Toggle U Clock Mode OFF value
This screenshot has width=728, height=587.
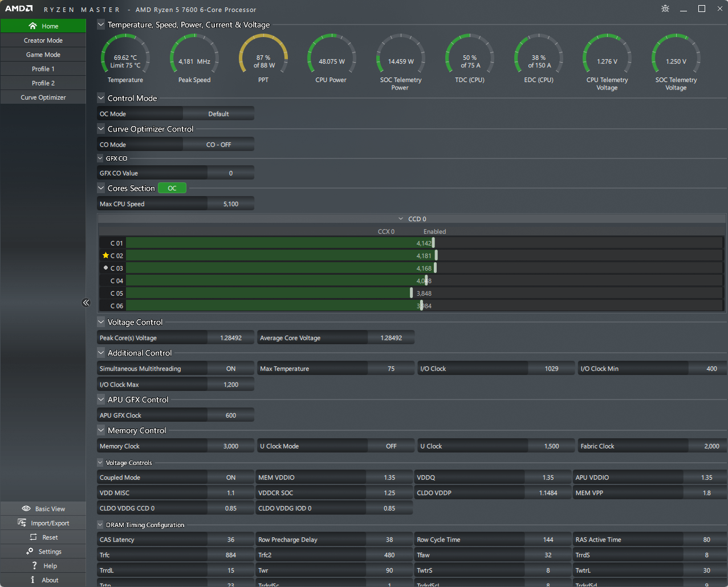click(x=391, y=446)
